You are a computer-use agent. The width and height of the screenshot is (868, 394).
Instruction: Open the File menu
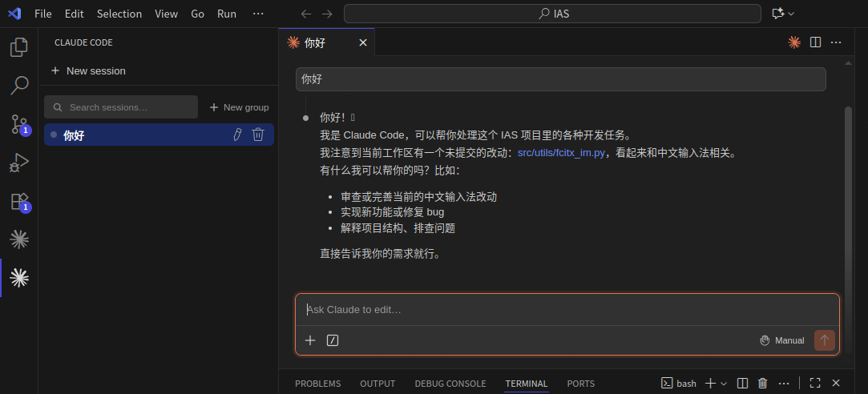click(x=42, y=14)
